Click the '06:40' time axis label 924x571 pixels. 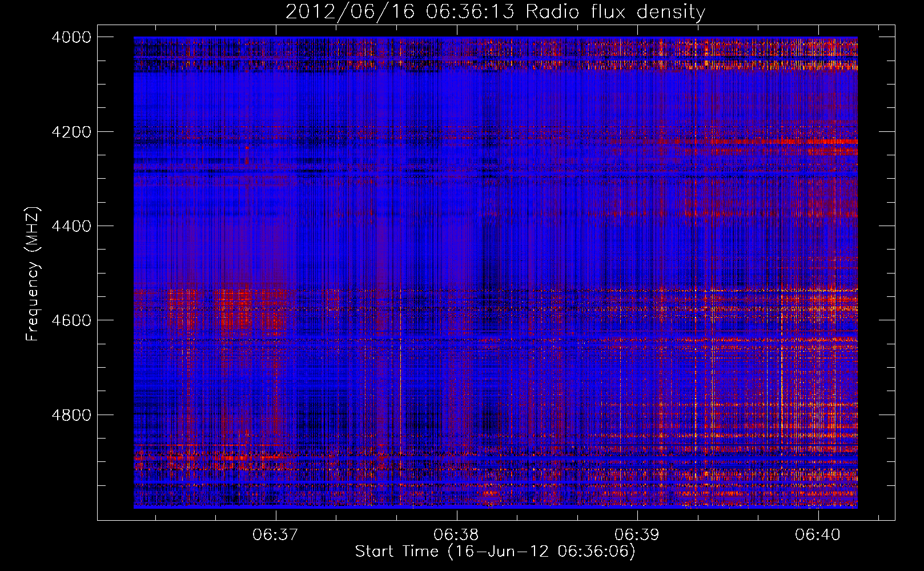(818, 535)
